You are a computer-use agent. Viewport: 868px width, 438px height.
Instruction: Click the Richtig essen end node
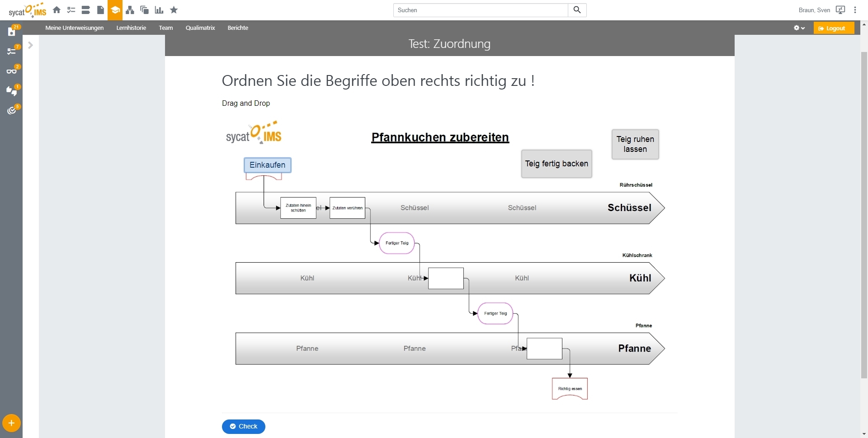(570, 389)
